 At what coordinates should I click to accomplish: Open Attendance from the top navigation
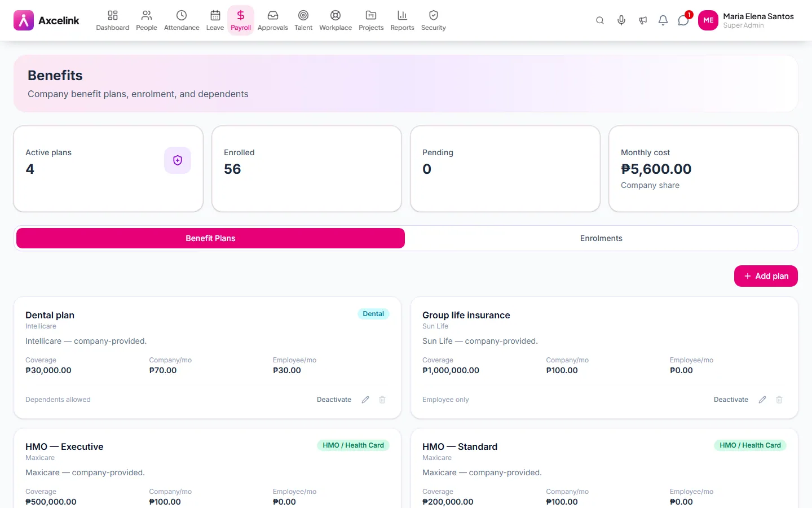click(x=182, y=20)
